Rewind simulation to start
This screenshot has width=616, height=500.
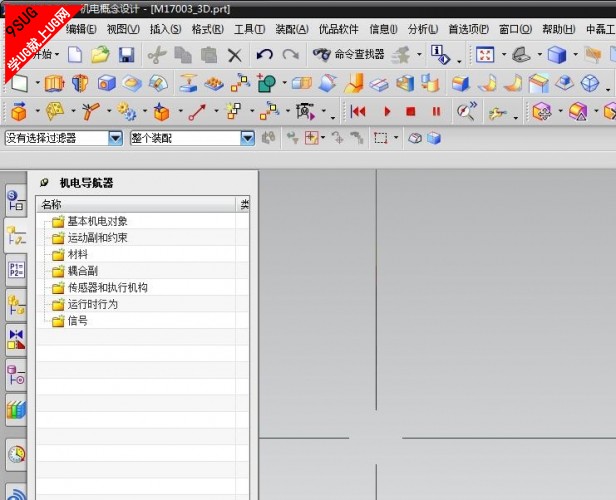point(358,112)
